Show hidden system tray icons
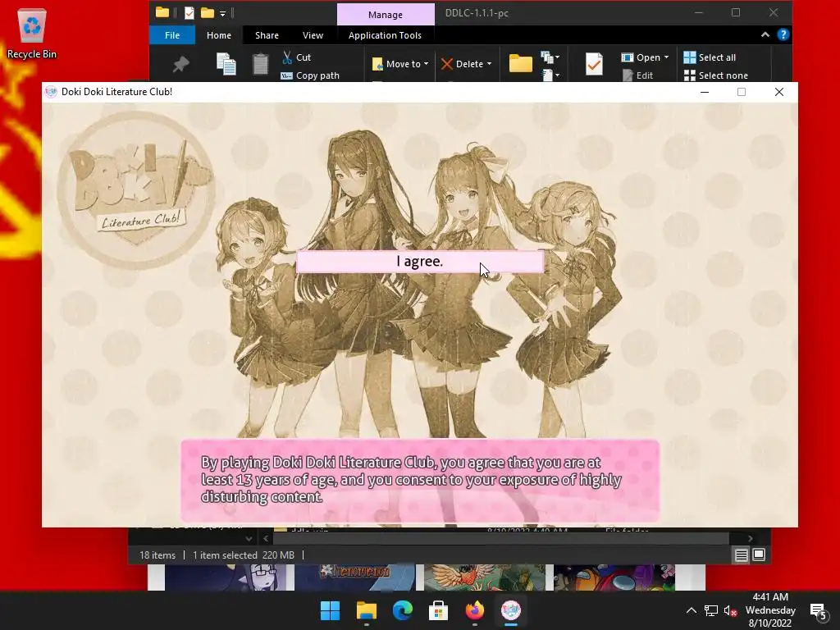This screenshot has height=630, width=840. pyautogui.click(x=691, y=610)
